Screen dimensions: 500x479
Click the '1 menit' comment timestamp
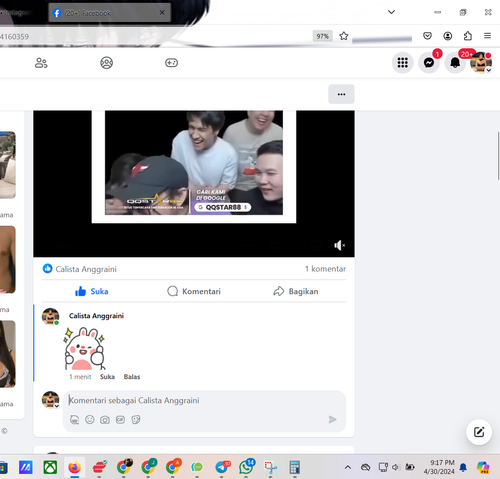[x=80, y=377]
